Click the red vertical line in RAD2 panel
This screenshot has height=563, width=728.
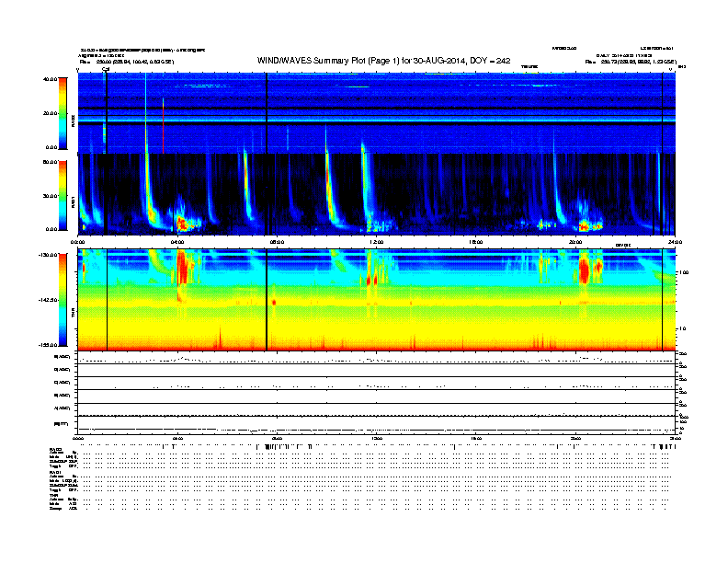coord(163,125)
